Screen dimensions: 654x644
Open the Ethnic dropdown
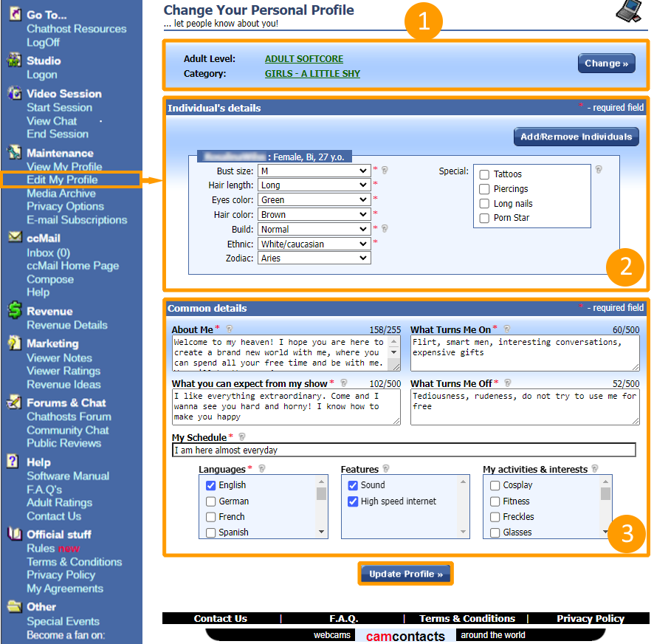pos(314,244)
